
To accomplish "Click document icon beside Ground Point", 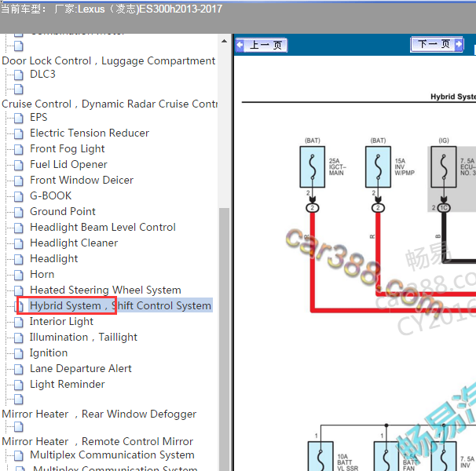I will click(x=19, y=212).
